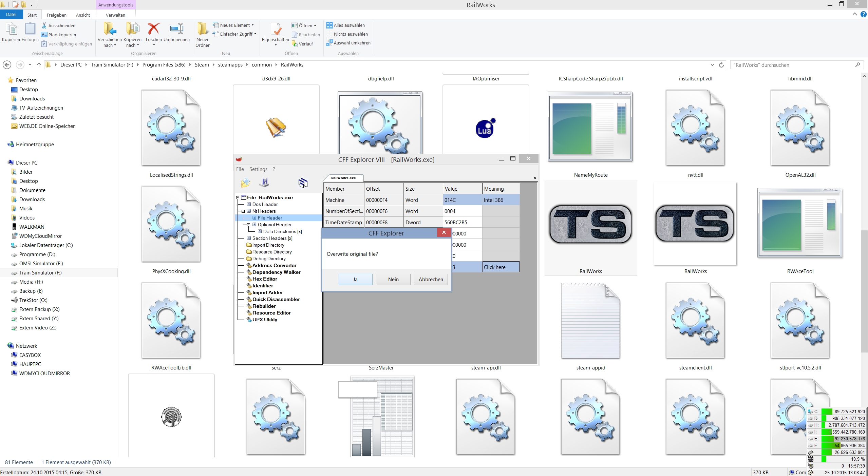Image resolution: width=868 pixels, height=476 pixels.
Task: Collapse the Optional Header tree node
Action: pyautogui.click(x=249, y=225)
